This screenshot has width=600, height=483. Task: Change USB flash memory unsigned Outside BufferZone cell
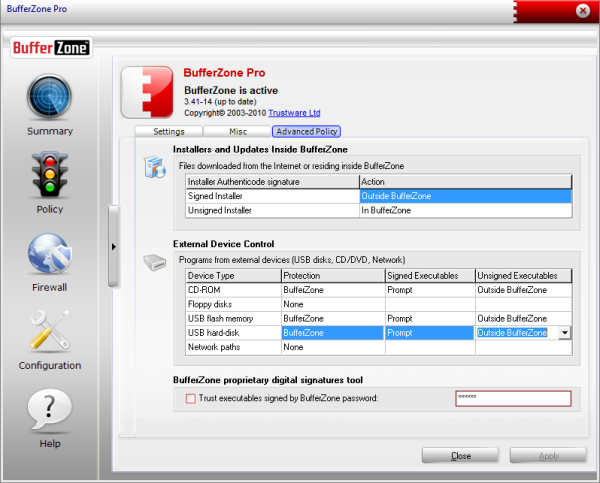tap(523, 318)
